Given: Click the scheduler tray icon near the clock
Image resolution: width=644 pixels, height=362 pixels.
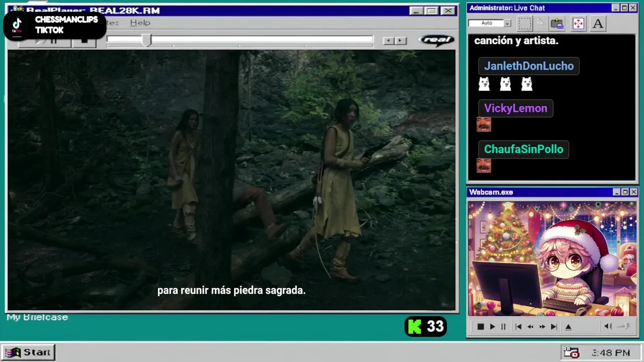Looking at the screenshot, I should (x=571, y=352).
